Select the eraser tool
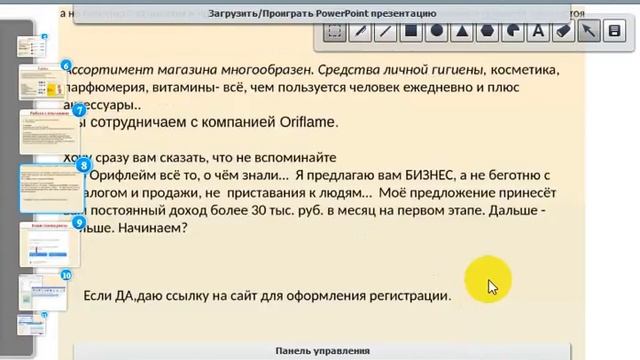640x360 pixels. tap(564, 31)
